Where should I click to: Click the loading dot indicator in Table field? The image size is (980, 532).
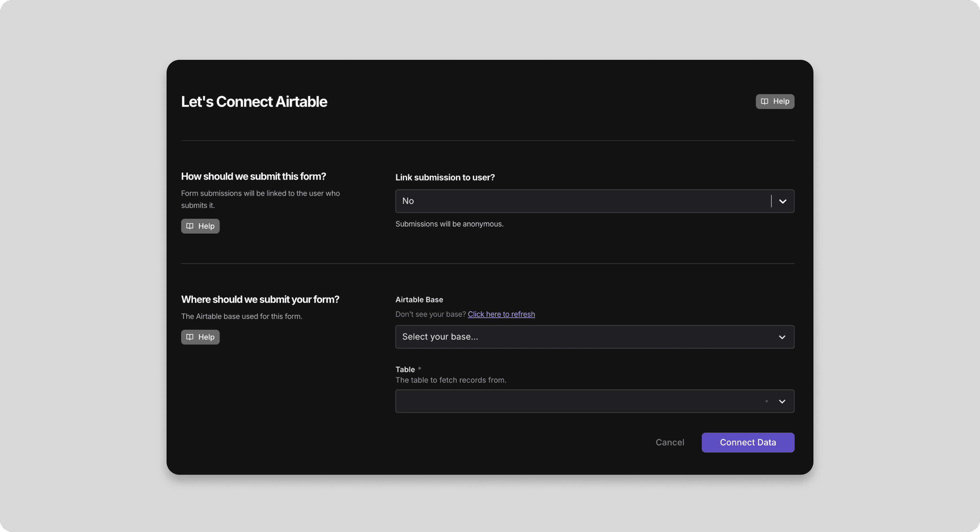click(767, 401)
